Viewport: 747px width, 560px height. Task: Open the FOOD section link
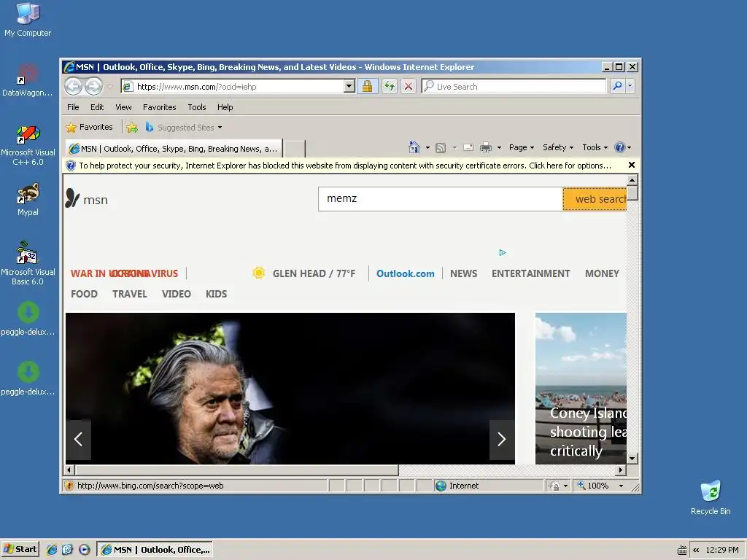84,294
